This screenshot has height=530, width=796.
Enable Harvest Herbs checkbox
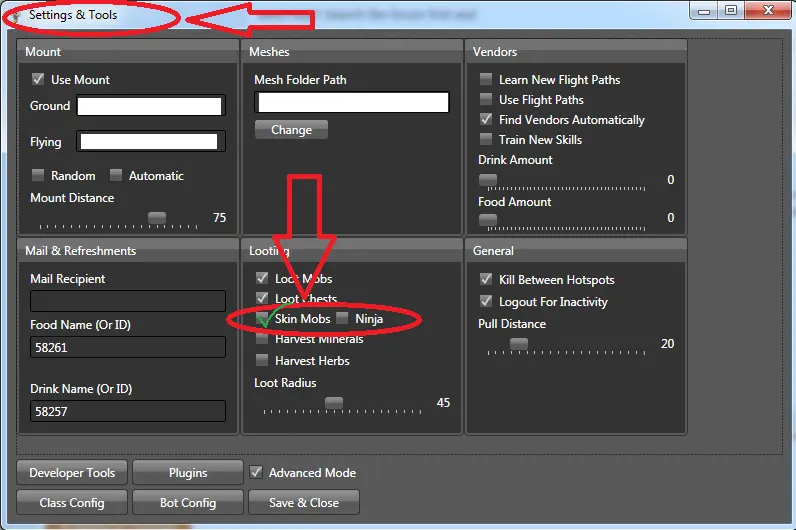pyautogui.click(x=263, y=360)
